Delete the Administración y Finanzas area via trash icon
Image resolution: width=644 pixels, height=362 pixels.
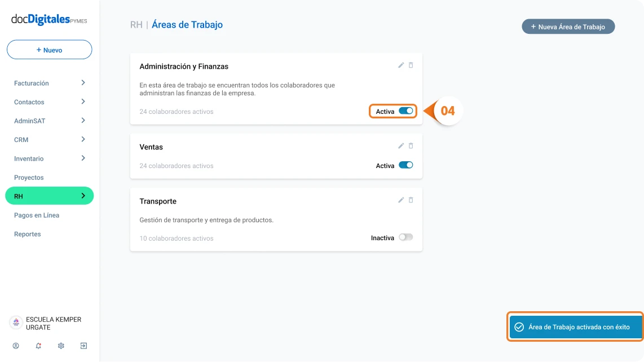(x=411, y=65)
